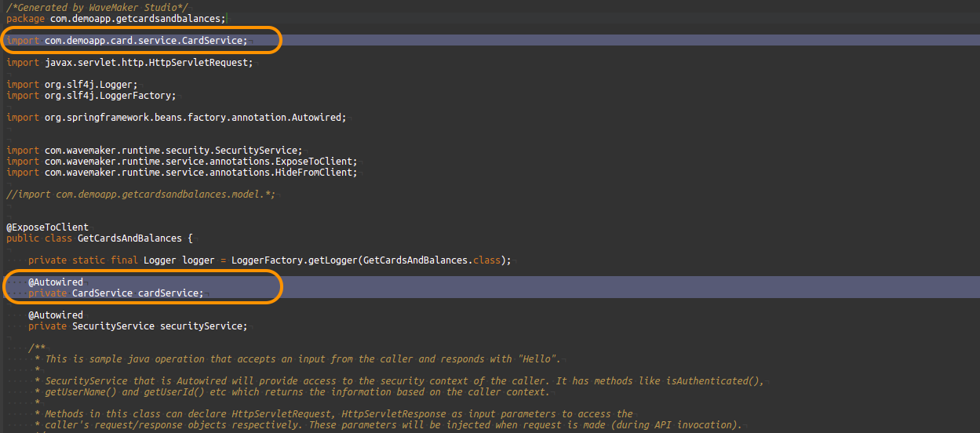
Task: Click the private SecurityService securityService field
Action: click(x=137, y=326)
